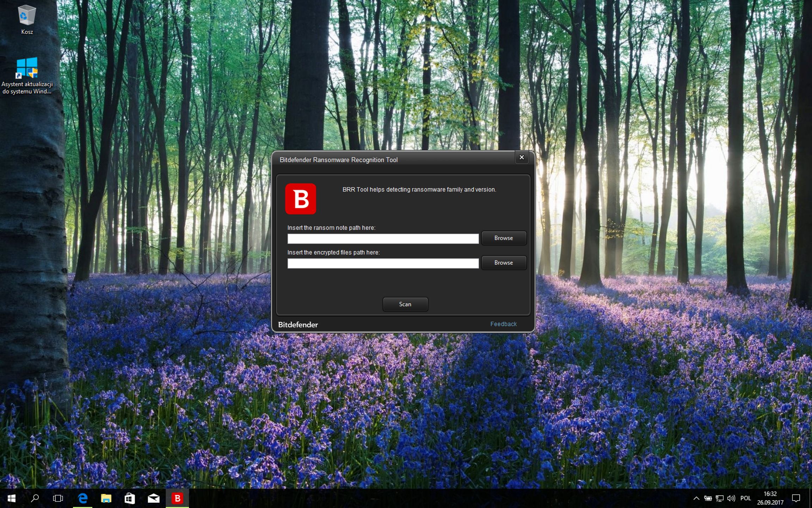Browse for the ransom note path
The width and height of the screenshot is (812, 508).
click(x=503, y=238)
